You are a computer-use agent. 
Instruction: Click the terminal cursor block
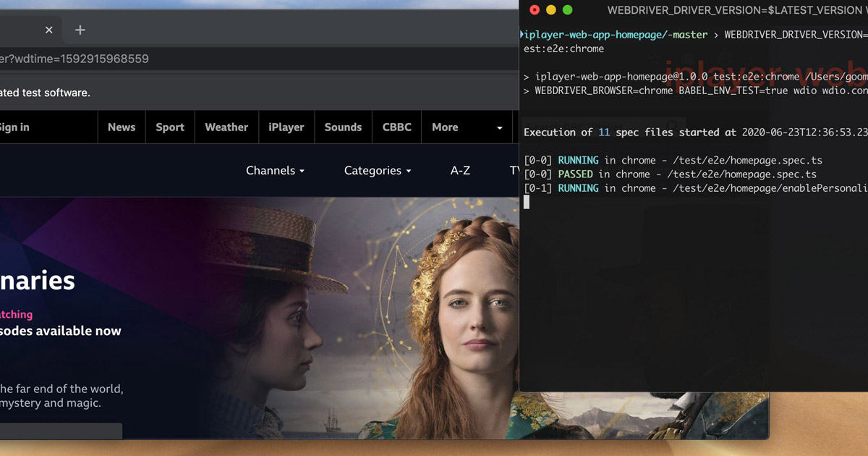click(527, 202)
